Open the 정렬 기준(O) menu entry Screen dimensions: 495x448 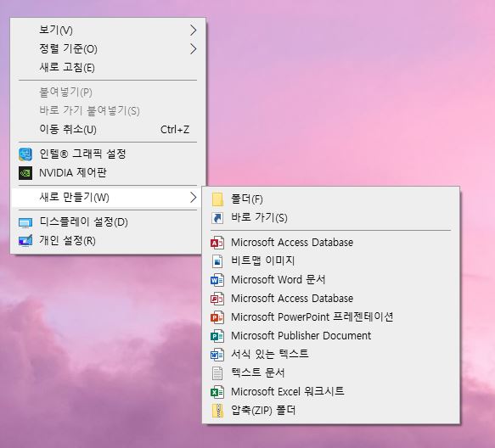click(x=109, y=49)
